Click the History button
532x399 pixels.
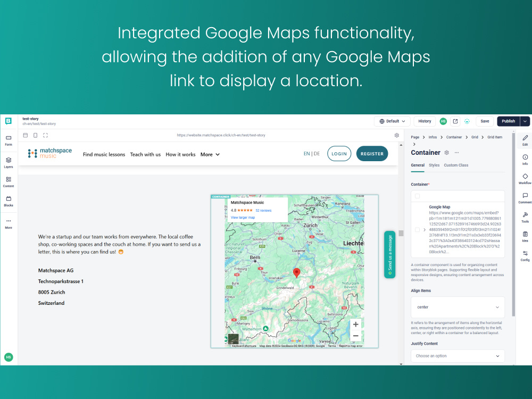pyautogui.click(x=425, y=121)
